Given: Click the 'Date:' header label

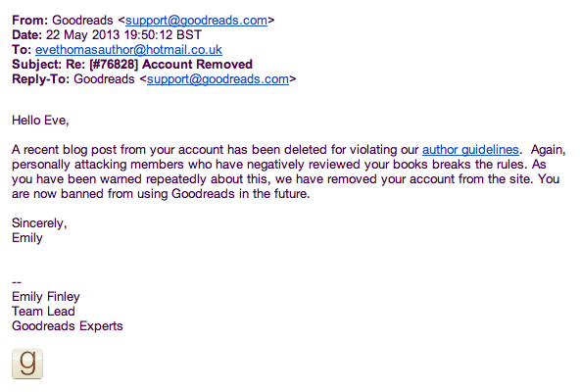Looking at the screenshot, I should click(x=27, y=35).
